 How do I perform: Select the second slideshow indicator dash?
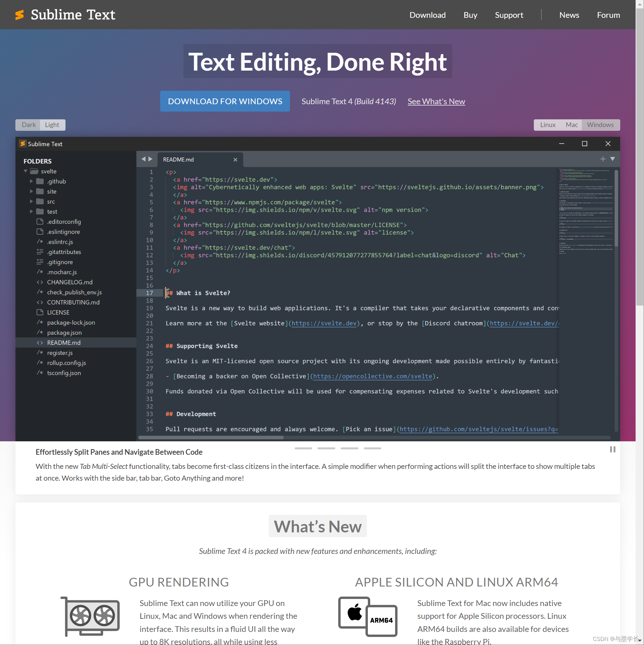click(x=326, y=448)
